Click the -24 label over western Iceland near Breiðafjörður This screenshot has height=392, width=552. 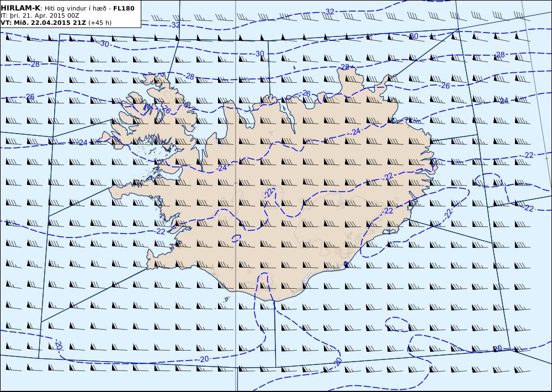[x=222, y=168]
